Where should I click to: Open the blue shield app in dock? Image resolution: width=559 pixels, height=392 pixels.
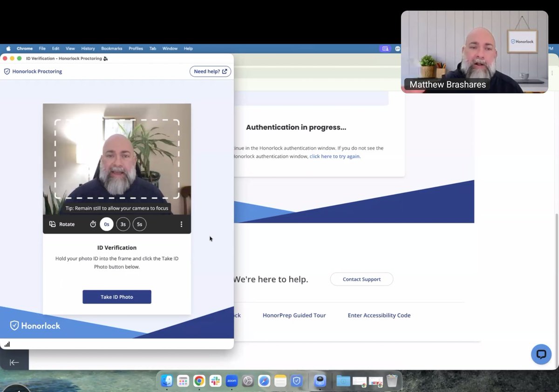click(296, 381)
